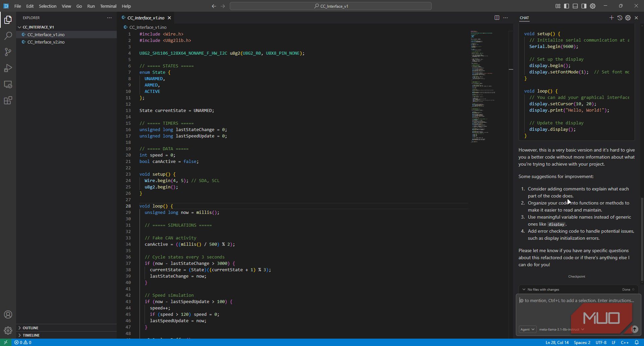Collapse the No files with changes section

pos(540,289)
